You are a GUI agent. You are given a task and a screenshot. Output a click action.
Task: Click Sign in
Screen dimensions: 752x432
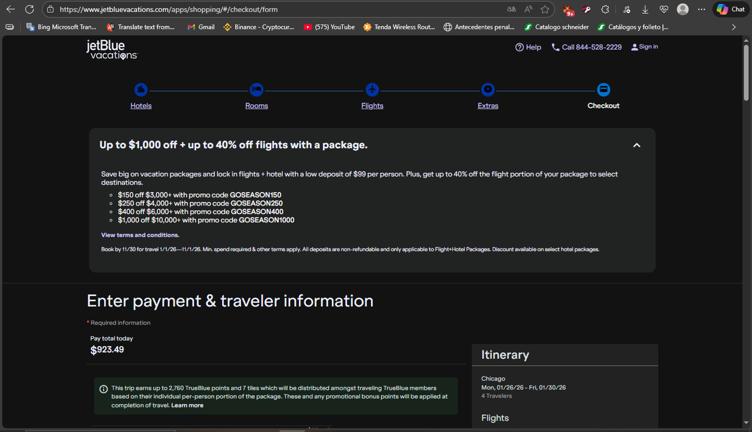click(x=644, y=47)
